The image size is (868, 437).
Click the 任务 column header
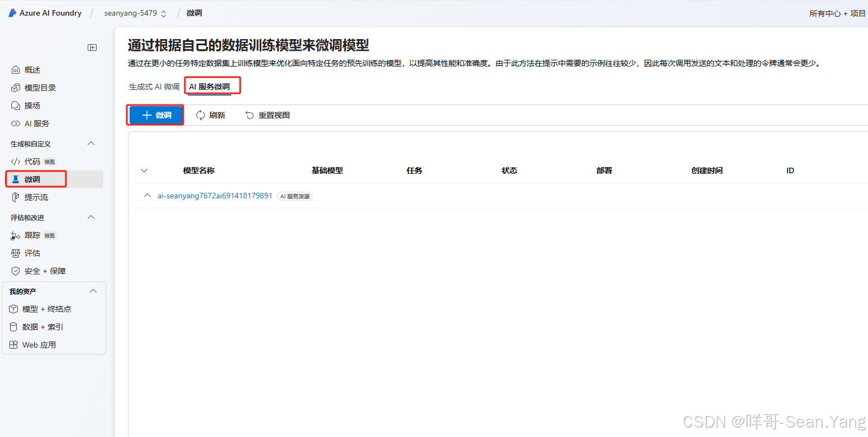(414, 170)
